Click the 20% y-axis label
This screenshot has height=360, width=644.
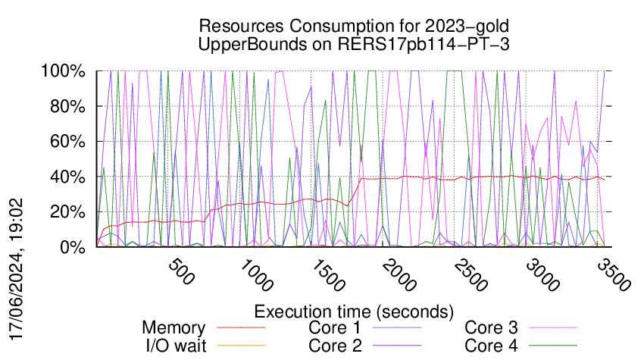67,212
